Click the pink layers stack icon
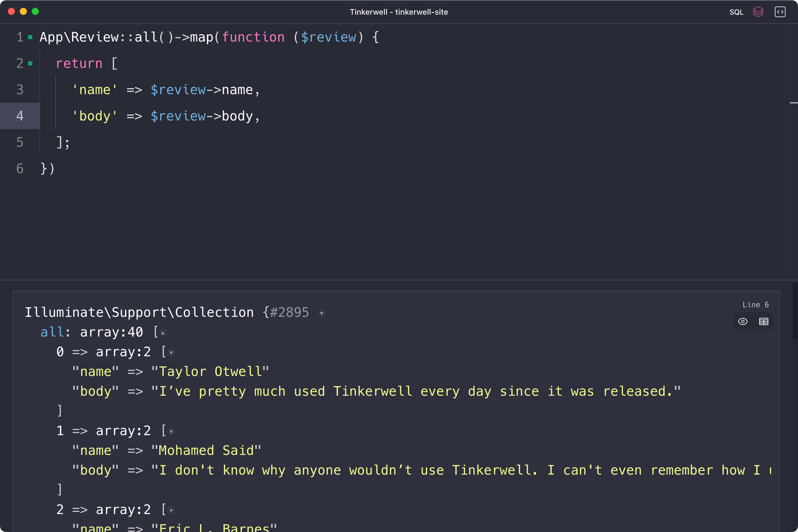 (758, 12)
